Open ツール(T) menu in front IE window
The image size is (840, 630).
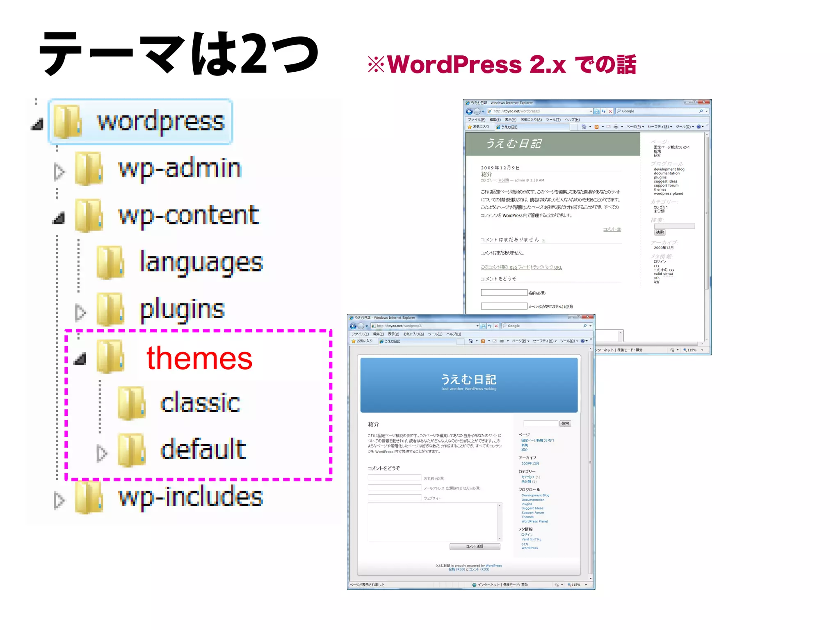(435, 334)
